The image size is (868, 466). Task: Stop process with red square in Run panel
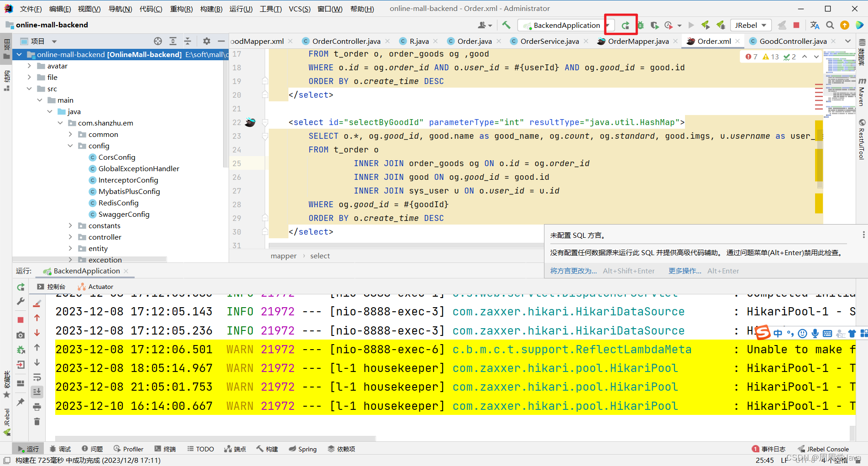point(21,320)
